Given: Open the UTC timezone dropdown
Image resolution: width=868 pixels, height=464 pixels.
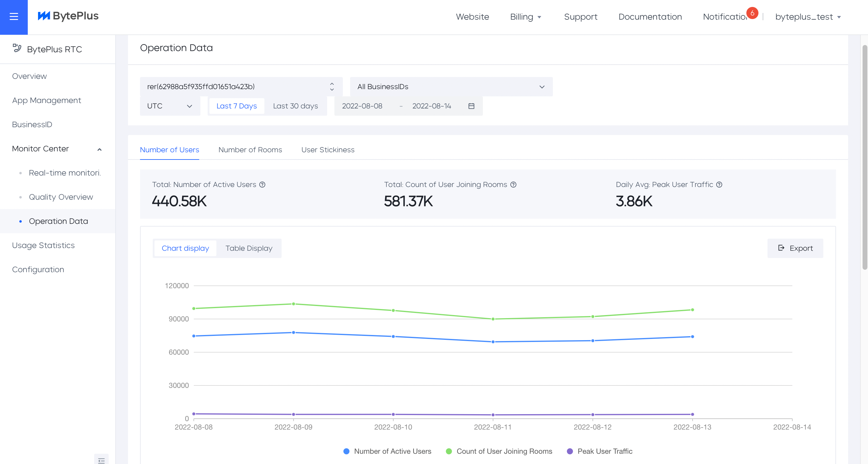Looking at the screenshot, I should click(x=170, y=106).
